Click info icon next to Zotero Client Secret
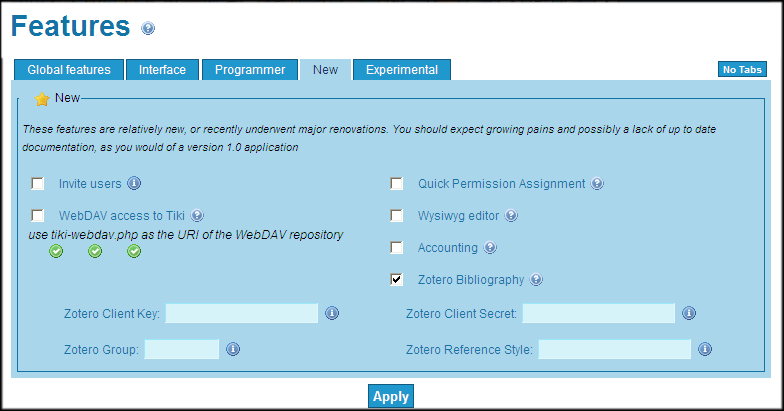The width and height of the screenshot is (784, 411). point(689,313)
